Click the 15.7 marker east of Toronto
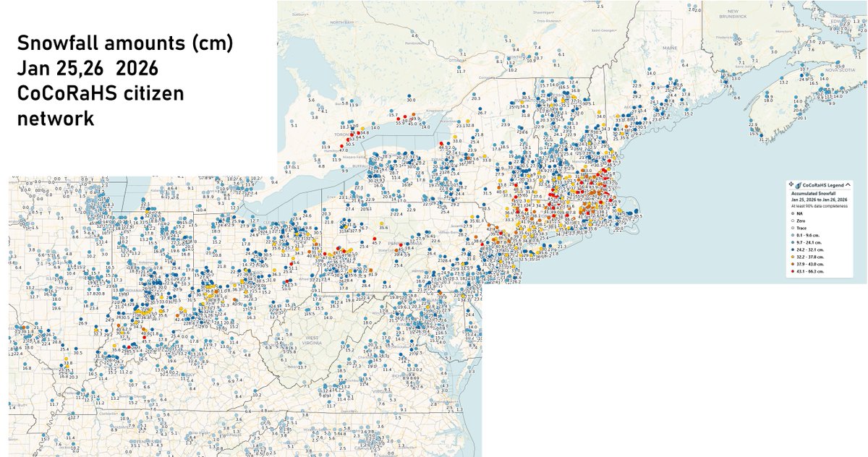This screenshot has height=457, width=868. [x=391, y=111]
